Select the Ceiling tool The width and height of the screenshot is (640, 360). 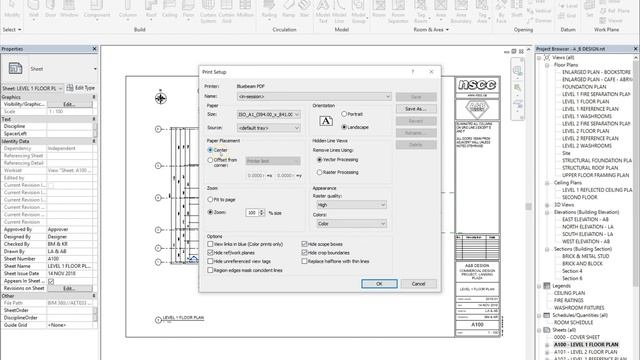click(169, 9)
